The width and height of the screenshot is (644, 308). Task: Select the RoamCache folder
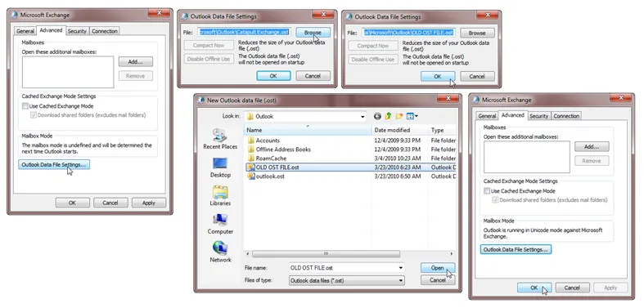point(271,158)
